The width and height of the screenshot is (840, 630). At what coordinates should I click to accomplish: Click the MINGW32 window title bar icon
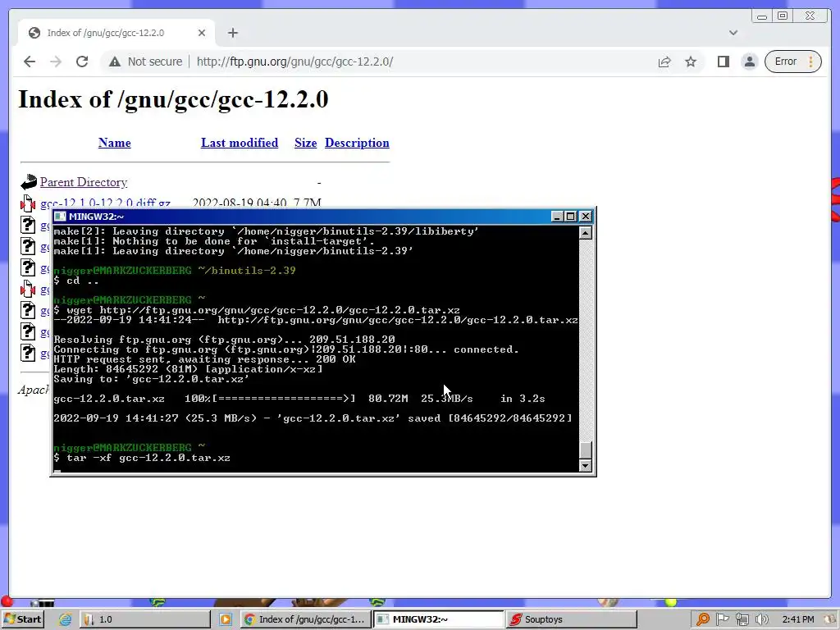tap(60, 217)
